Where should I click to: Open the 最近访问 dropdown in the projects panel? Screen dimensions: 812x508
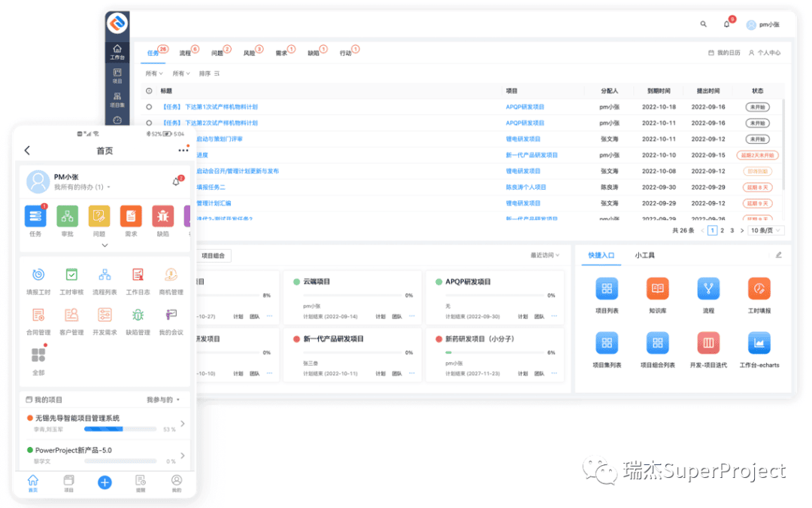pyautogui.click(x=545, y=255)
